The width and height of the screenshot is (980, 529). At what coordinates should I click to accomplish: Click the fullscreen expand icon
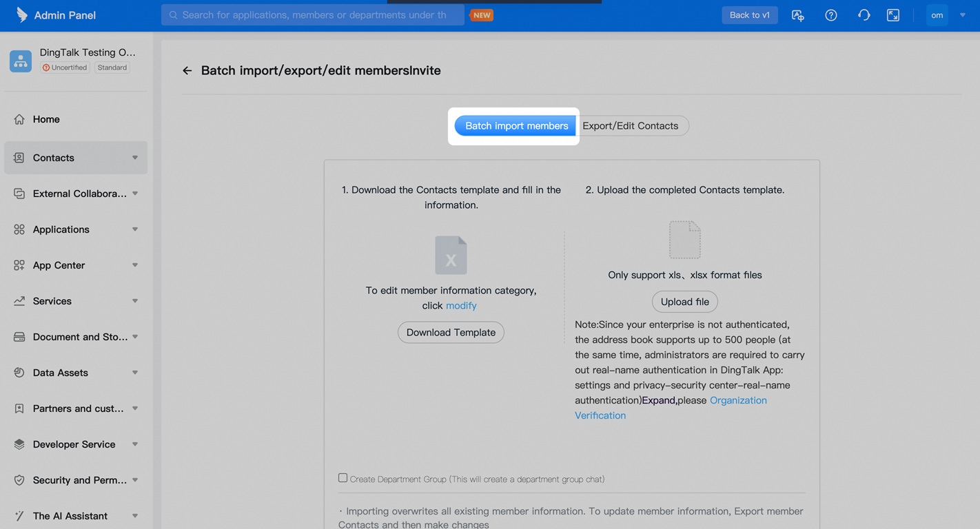coord(893,15)
